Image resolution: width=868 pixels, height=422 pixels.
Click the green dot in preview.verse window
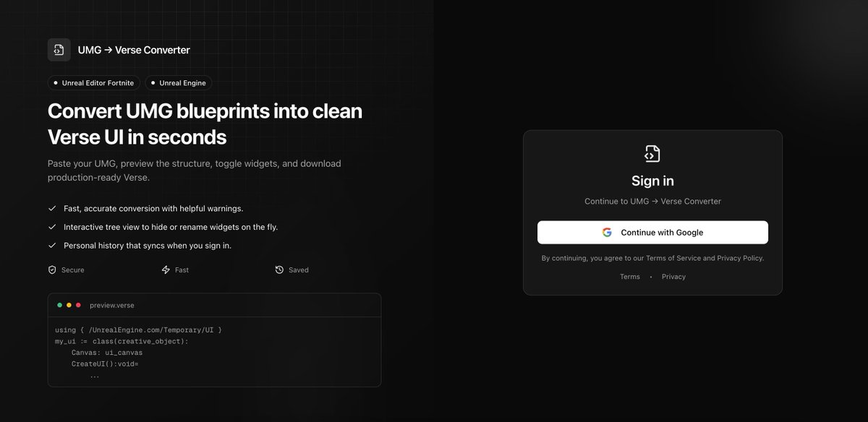(59, 305)
